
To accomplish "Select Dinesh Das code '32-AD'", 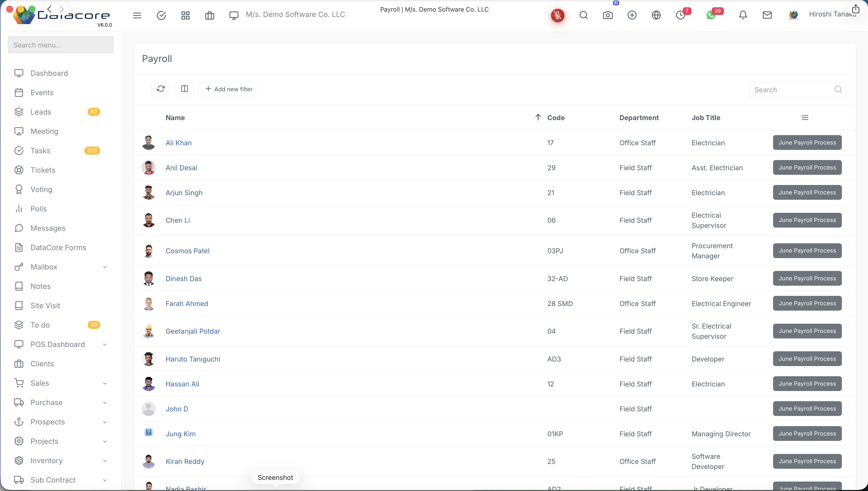I will click(x=558, y=279).
